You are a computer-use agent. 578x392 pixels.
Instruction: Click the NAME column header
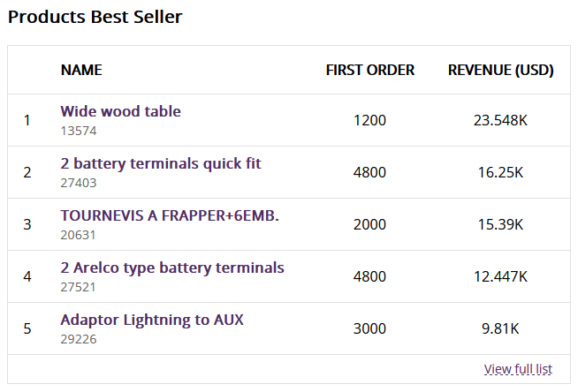(81, 70)
